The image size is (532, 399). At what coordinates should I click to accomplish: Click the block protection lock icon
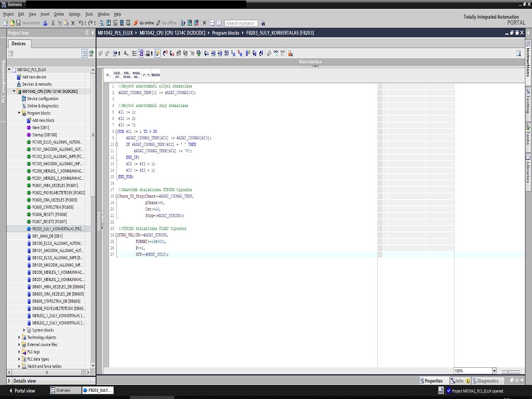(x=290, y=54)
